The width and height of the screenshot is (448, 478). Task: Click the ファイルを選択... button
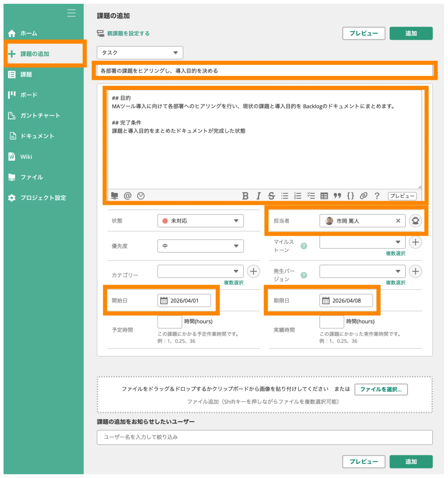pos(381,390)
